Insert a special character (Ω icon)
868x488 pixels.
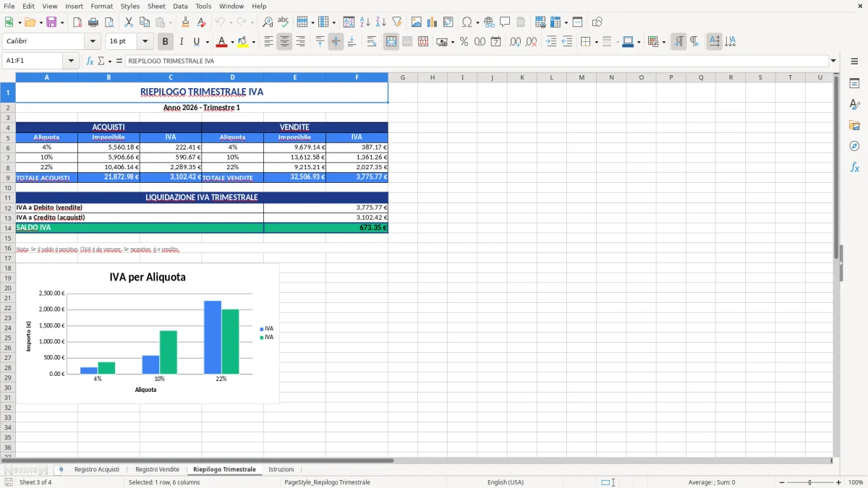pyautogui.click(x=467, y=22)
